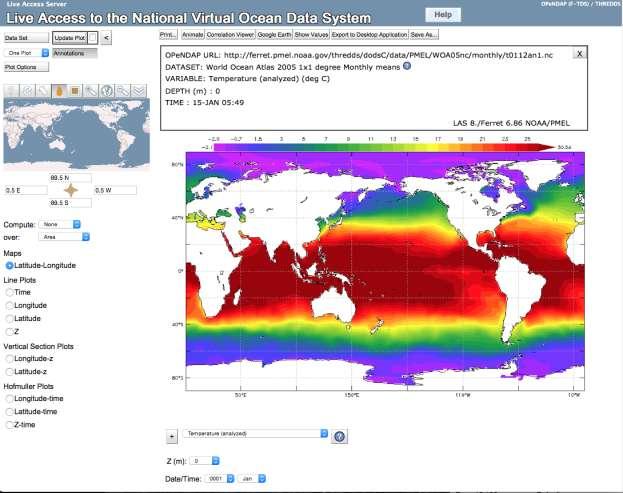Click the Google Earth toolbar button
Screen dimensions: 623x493
(274, 35)
